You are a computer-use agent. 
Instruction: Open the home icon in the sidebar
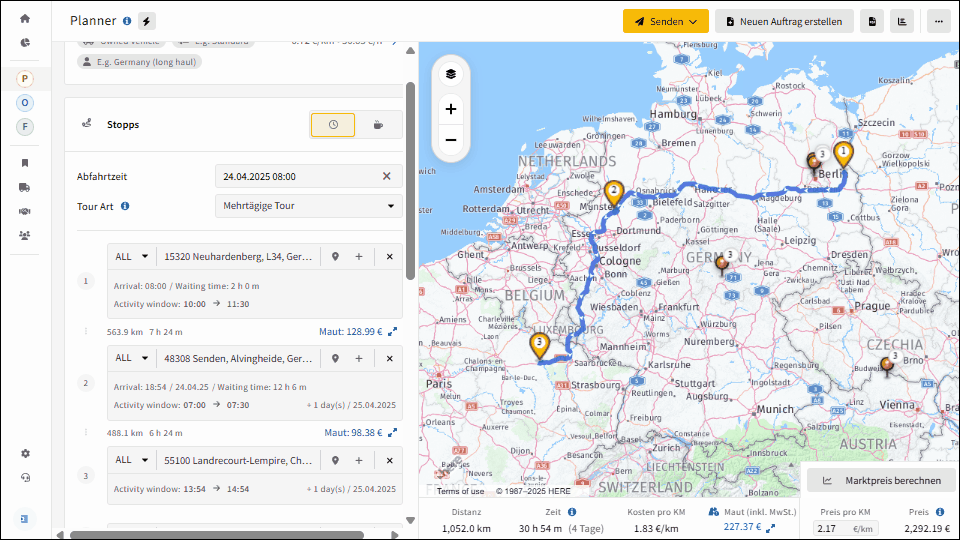tap(24, 18)
